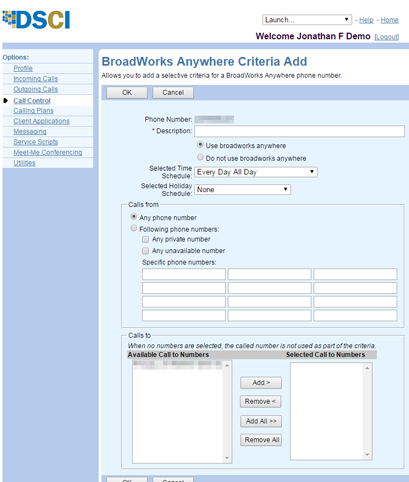This screenshot has height=482, width=409.
Task: Open Selected Holiday Schedule dropdown
Action: [x=242, y=189]
